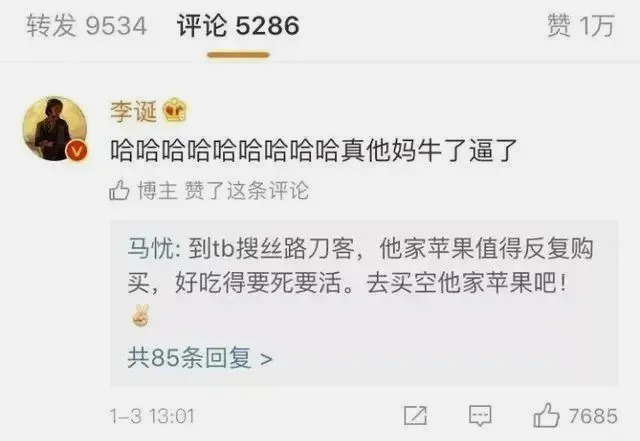
Task: Expand 共85条回复 replies list
Action: click(x=200, y=358)
